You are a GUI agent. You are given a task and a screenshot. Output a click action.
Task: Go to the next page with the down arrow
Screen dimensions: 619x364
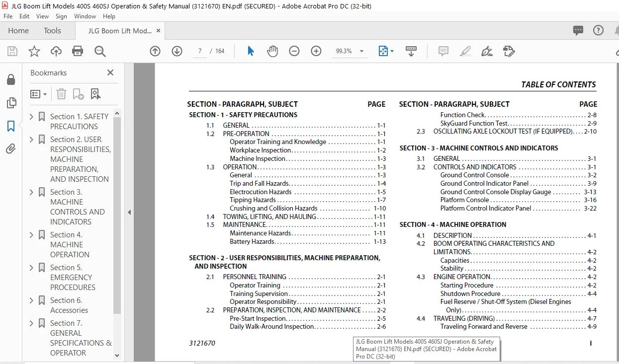point(177,51)
